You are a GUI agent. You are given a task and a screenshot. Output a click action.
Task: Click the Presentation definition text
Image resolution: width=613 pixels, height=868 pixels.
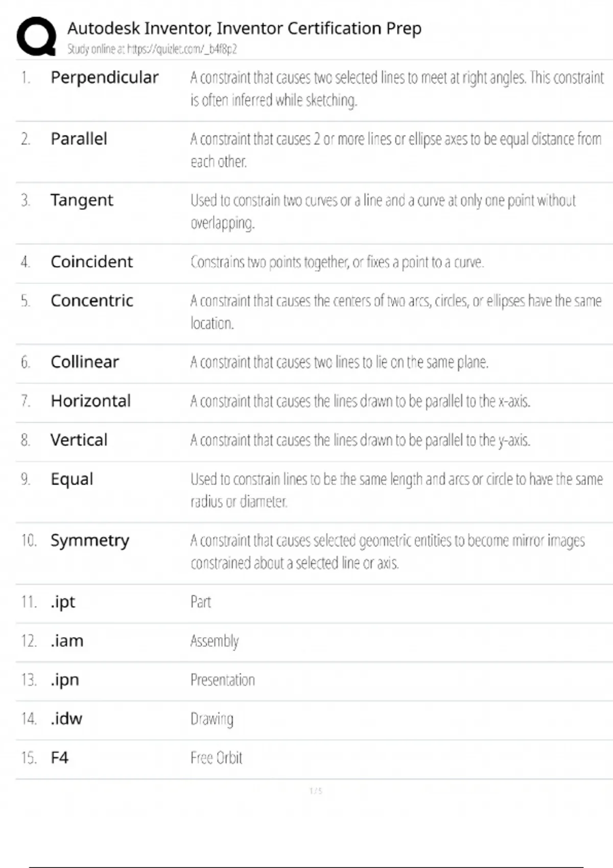[222, 680]
